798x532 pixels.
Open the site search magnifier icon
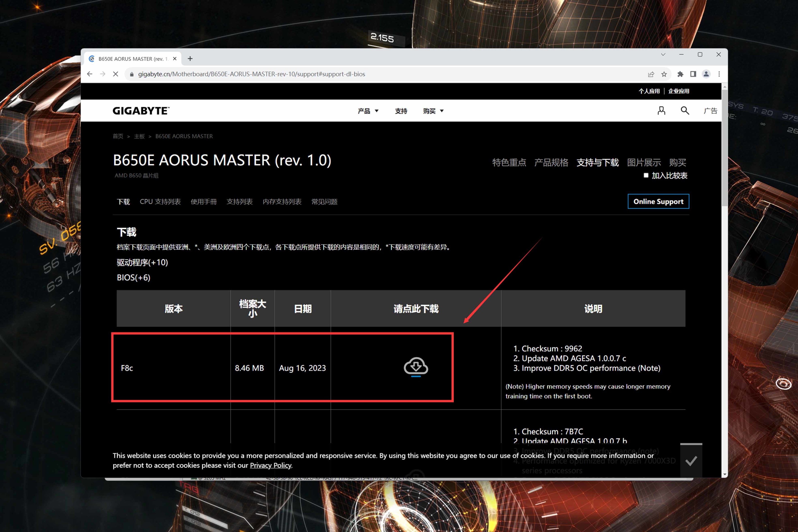[685, 111]
